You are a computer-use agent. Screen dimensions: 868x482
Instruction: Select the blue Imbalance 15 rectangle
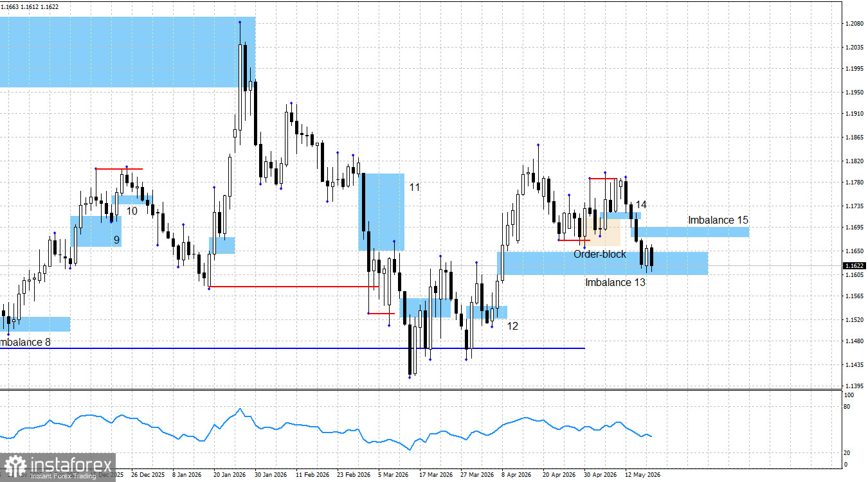tap(693, 232)
